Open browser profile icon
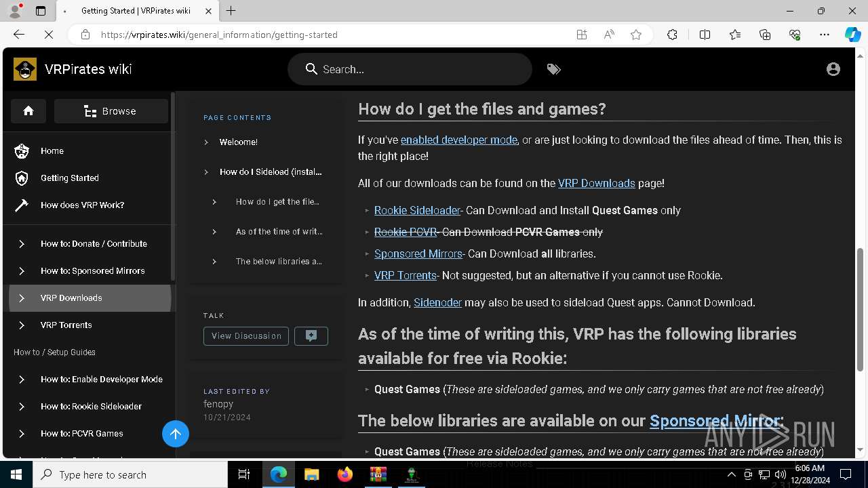This screenshot has height=488, width=868. click(x=15, y=11)
